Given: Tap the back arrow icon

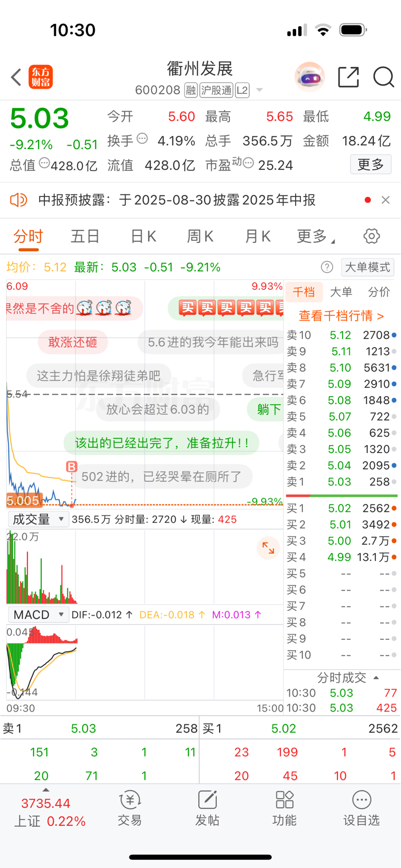Looking at the screenshot, I should pos(16,77).
